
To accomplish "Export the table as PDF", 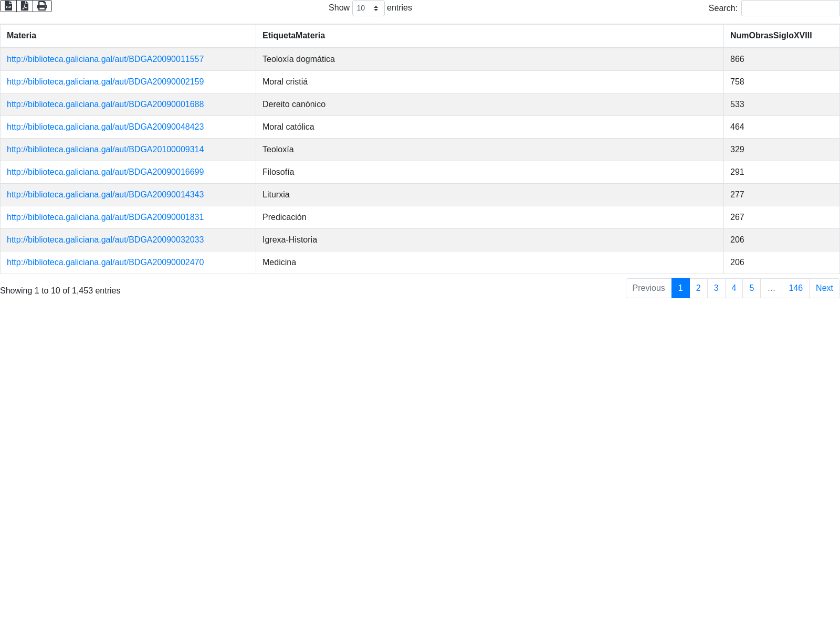I will 25,6.
